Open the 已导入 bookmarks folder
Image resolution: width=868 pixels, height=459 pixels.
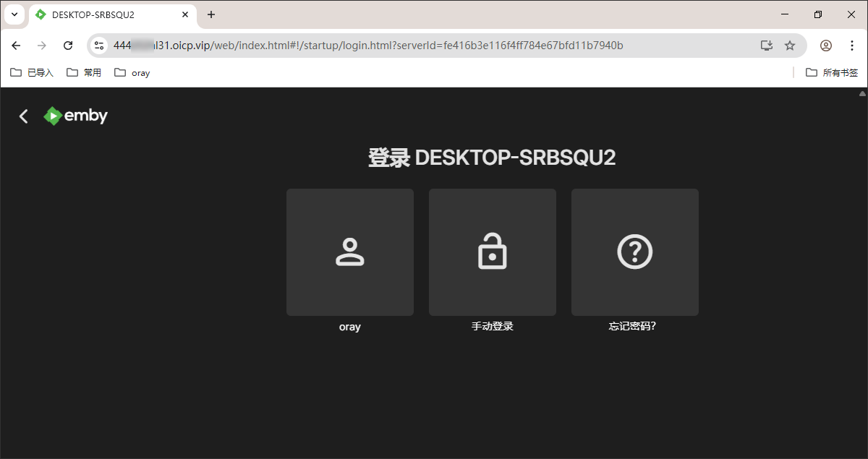click(x=32, y=72)
